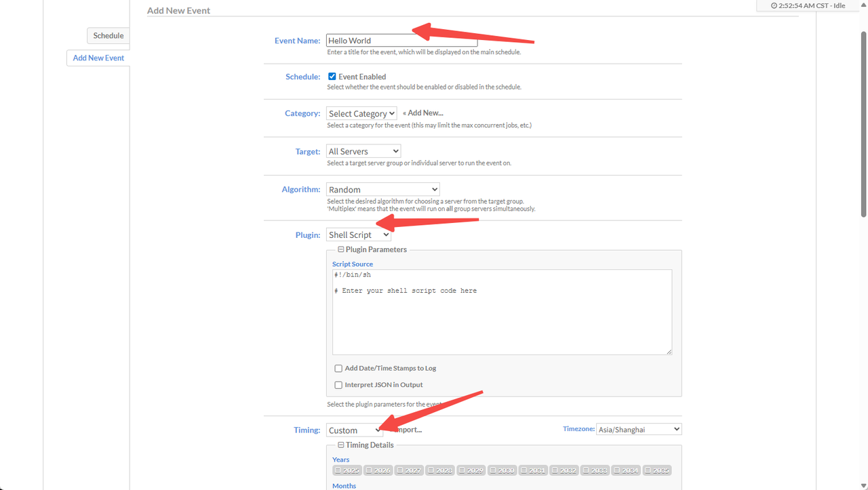Collapse the Plugin Parameters section
Viewport: 868px width, 490px height.
tap(341, 249)
